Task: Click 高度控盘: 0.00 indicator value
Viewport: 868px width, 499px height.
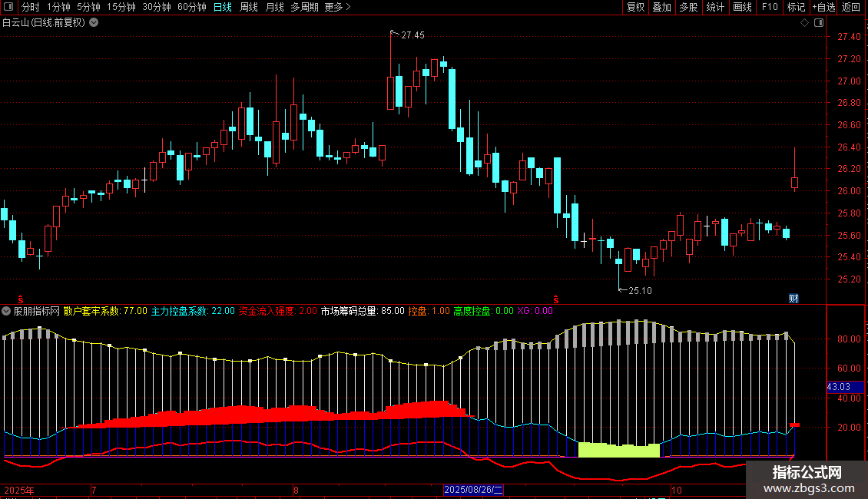Action: [484, 311]
